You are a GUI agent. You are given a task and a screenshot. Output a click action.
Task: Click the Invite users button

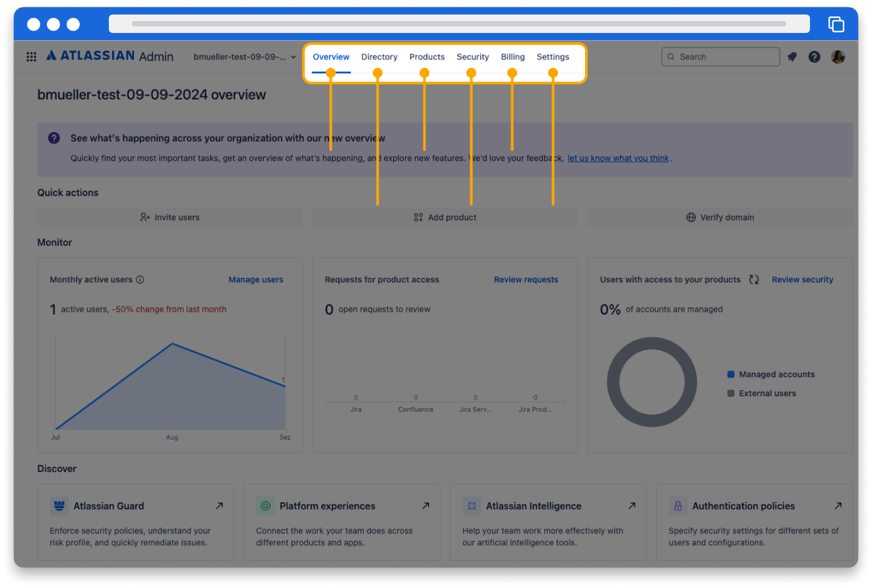click(x=170, y=218)
